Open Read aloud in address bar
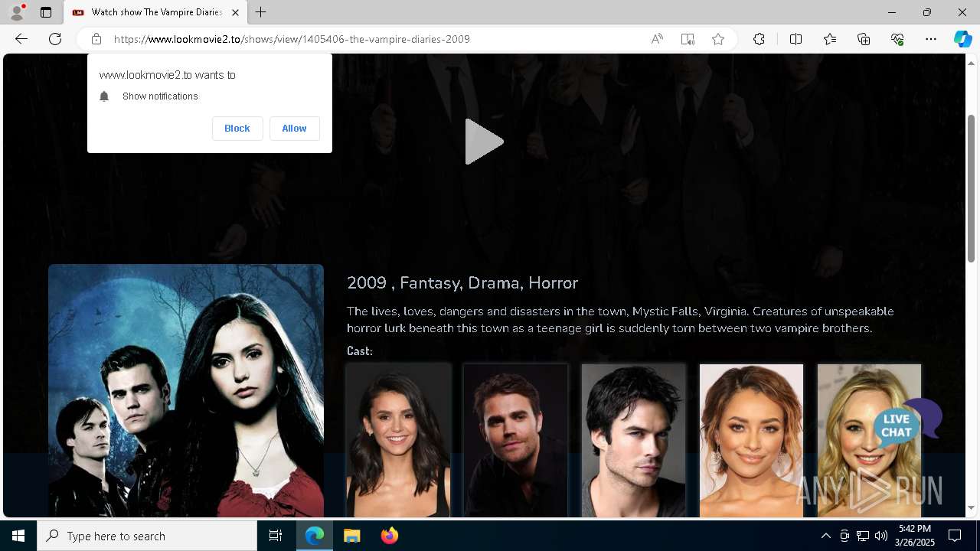The image size is (980, 551). (657, 39)
